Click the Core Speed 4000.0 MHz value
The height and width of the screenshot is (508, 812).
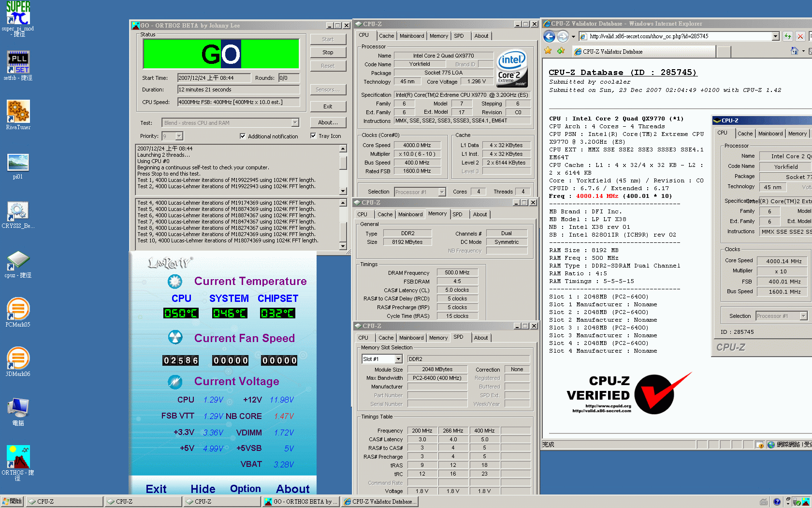[x=417, y=145]
